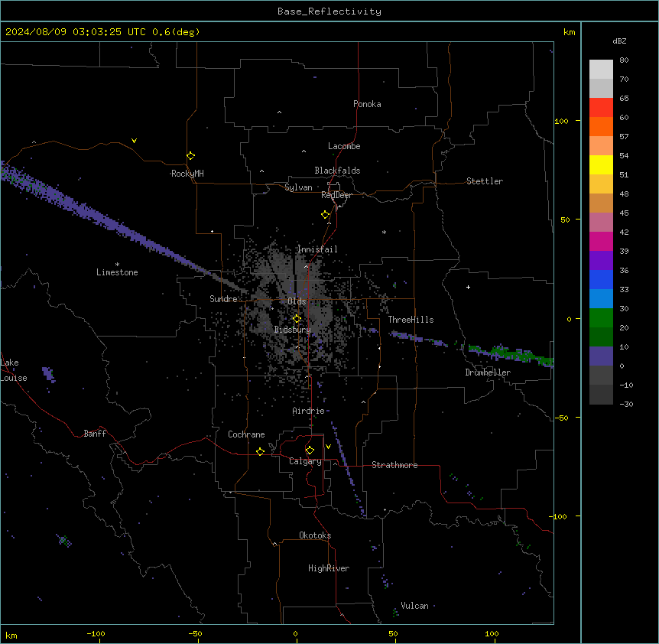Click the -50 tick label on the right axis
659x644 pixels.
[561, 418]
